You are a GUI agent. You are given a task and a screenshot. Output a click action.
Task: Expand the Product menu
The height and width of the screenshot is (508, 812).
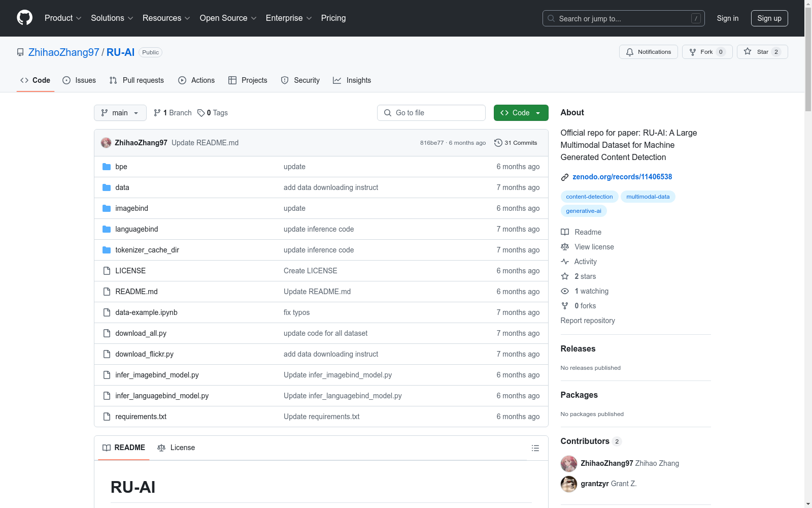coord(63,18)
